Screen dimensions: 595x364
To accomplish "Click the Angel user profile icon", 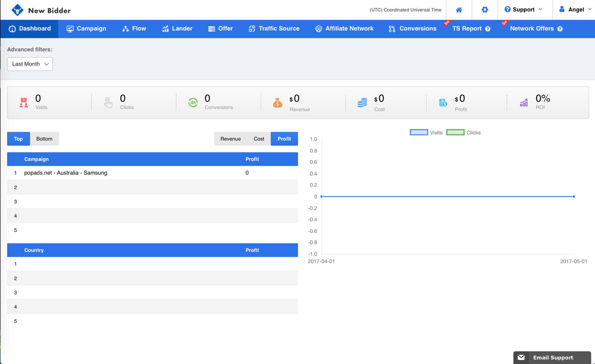I will click(x=562, y=9).
